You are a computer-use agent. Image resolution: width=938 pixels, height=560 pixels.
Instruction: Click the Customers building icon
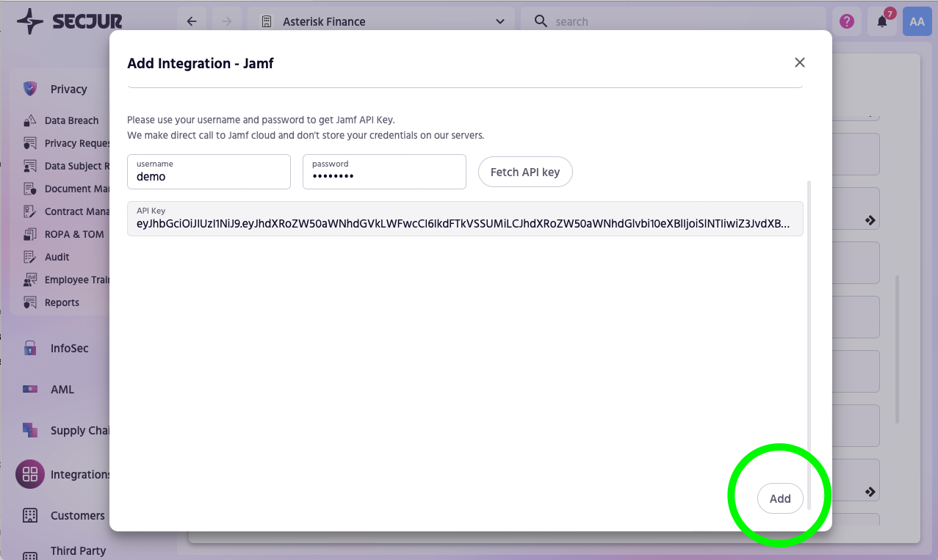(30, 515)
